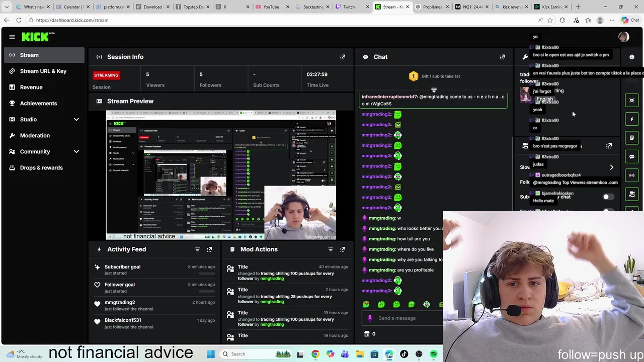
Task: Go to Stream in the sidebar
Action: (x=44, y=55)
